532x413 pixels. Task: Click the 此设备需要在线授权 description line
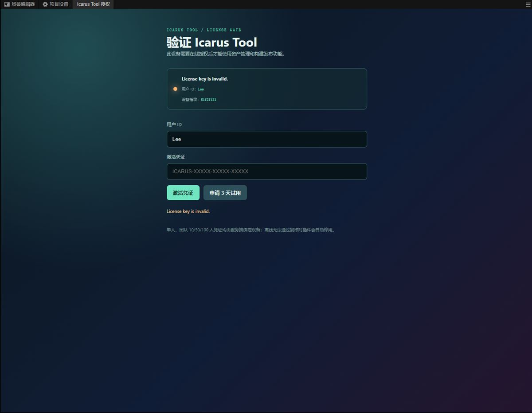tap(226, 54)
